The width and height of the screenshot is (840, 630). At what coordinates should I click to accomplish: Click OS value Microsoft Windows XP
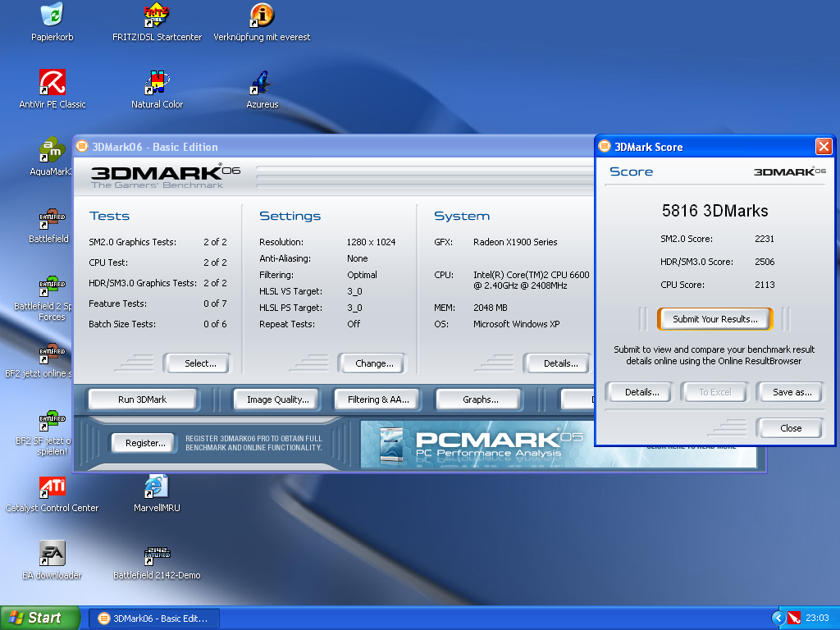pos(517,324)
